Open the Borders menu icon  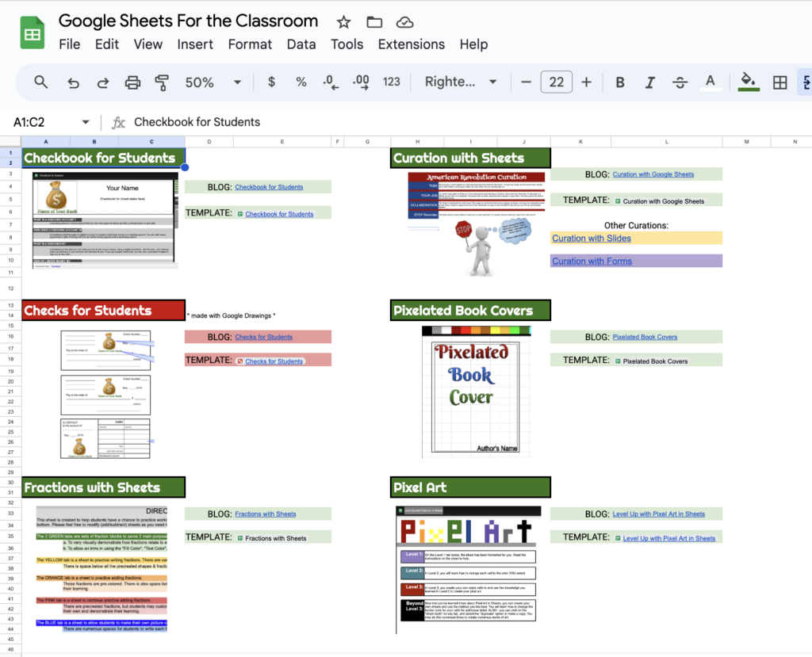click(x=779, y=82)
